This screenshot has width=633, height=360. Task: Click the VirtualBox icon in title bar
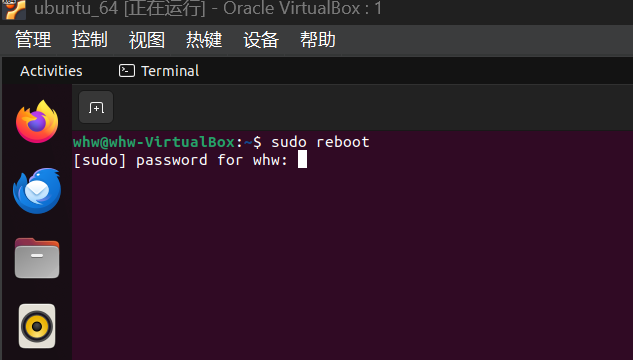pyautogui.click(x=14, y=9)
